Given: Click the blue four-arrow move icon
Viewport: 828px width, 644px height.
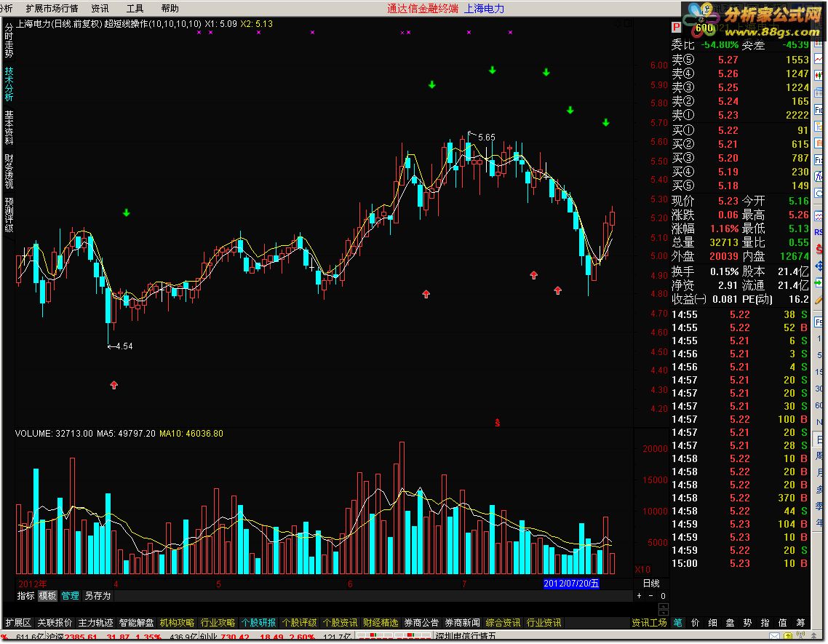Looking at the screenshot, I should click(819, 266).
